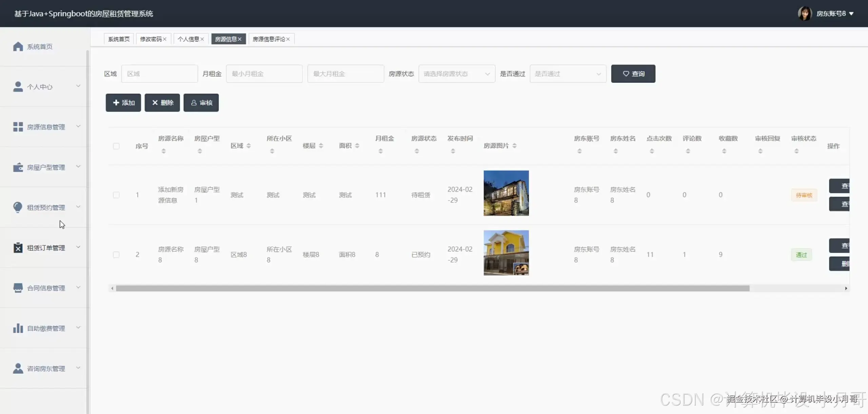Click the horizontal table scrollbar
The image size is (868, 414).
click(x=432, y=288)
